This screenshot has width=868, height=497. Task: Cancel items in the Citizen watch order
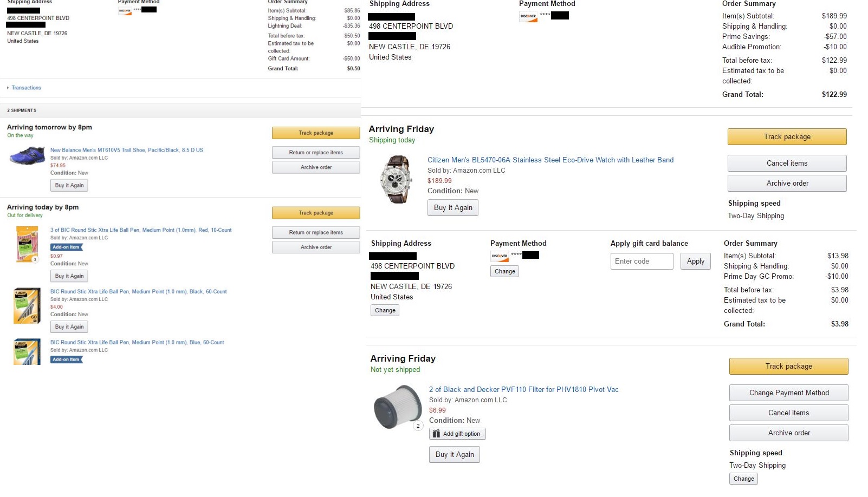pos(787,163)
